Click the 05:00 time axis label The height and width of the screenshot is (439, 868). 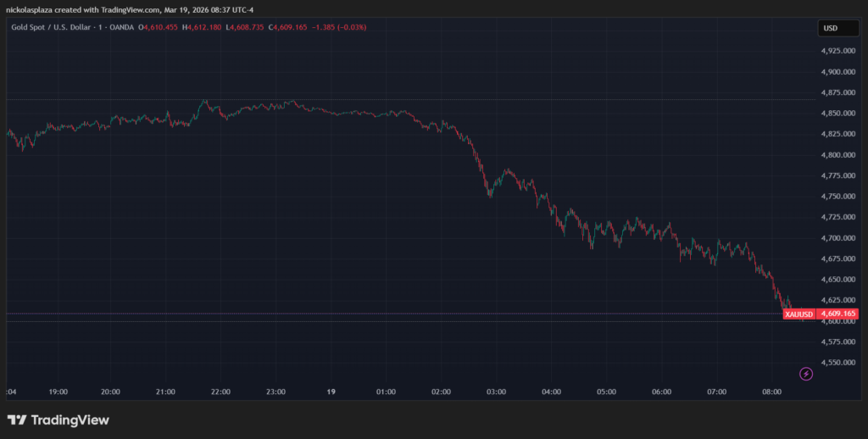point(606,392)
